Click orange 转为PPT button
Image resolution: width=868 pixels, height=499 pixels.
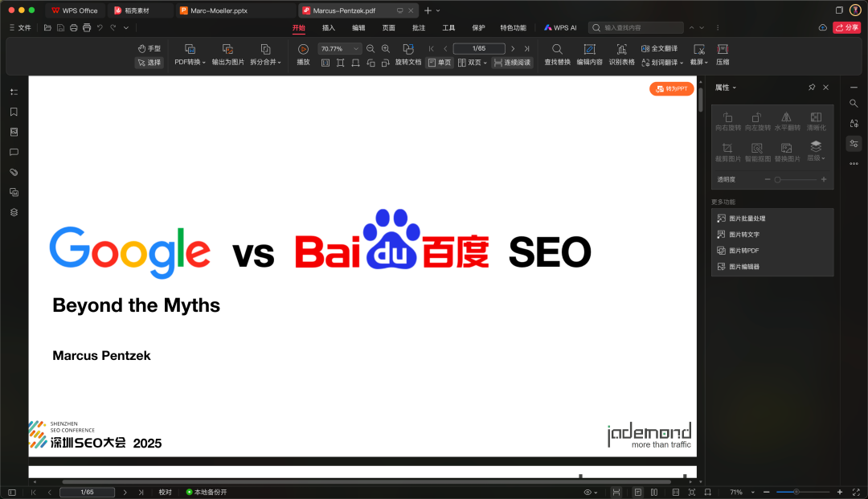coord(671,88)
